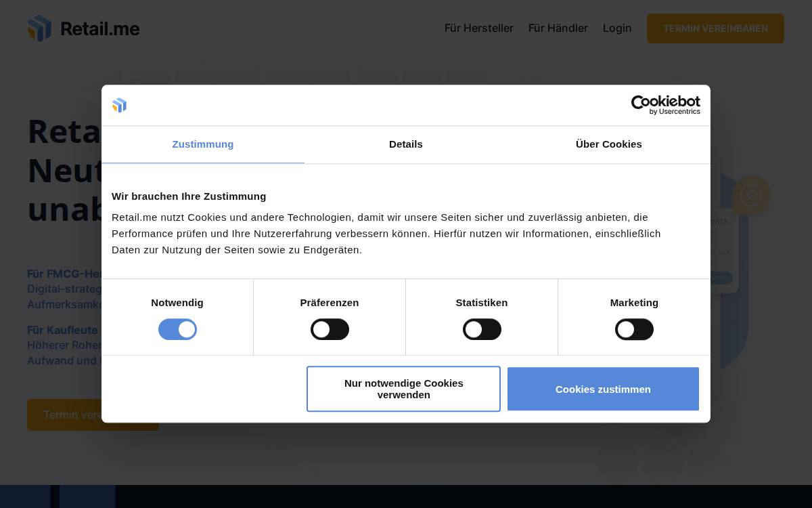812x508 pixels.
Task: Accept all with Cookies zustimmen
Action: click(603, 389)
